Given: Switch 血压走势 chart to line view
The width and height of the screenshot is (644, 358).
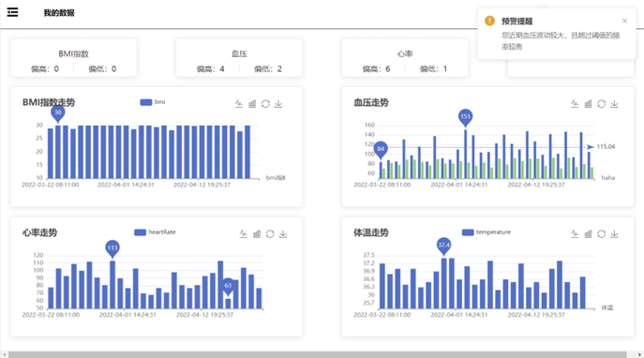Looking at the screenshot, I should pyautogui.click(x=575, y=104).
